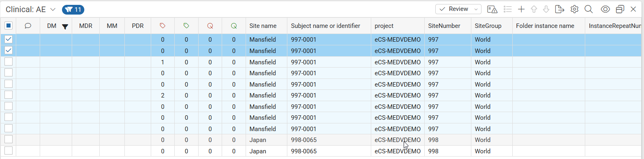The width and height of the screenshot is (644, 159).
Task: Click the red tag column header icon
Action: click(x=163, y=26)
